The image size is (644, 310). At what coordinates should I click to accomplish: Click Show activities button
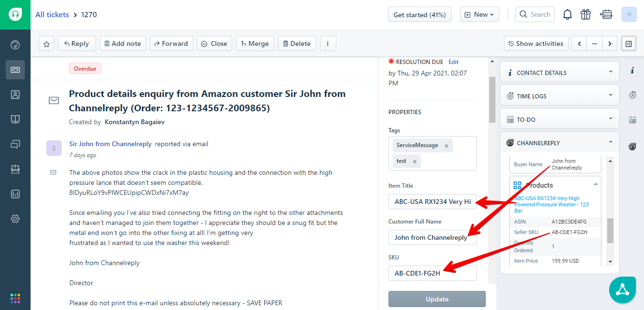point(536,43)
